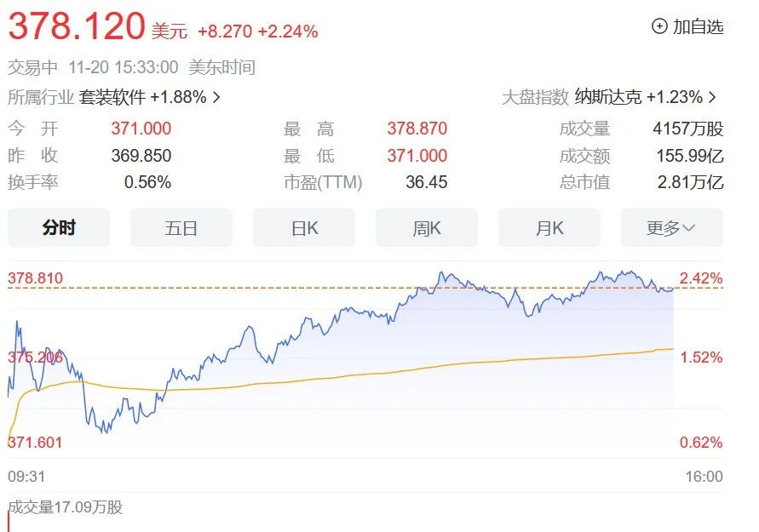Click the current price 378.120
Viewport: 759px width, 532px height.
pyautogui.click(x=77, y=26)
